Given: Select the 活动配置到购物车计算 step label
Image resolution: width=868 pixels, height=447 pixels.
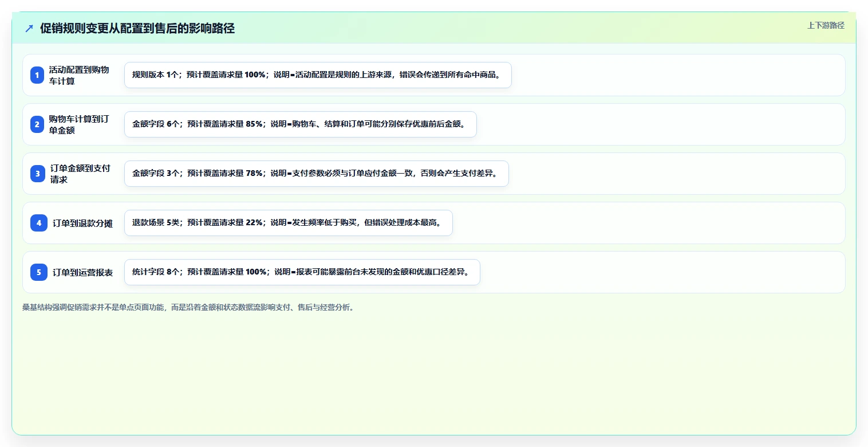Looking at the screenshot, I should pos(79,75).
